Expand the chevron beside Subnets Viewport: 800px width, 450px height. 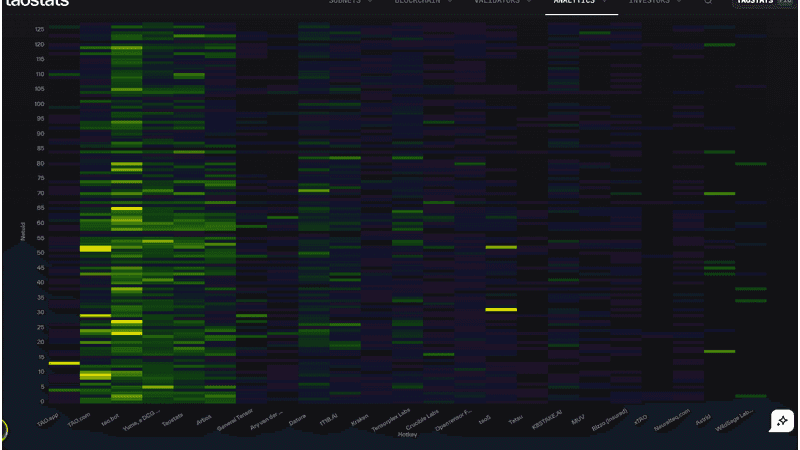(370, 2)
